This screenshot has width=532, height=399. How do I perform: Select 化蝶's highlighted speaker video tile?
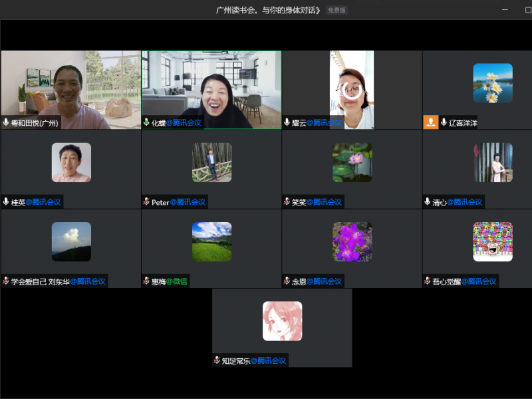point(211,89)
